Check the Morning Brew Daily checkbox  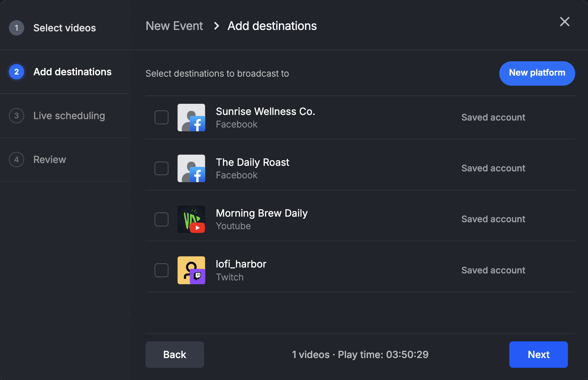[x=161, y=219]
